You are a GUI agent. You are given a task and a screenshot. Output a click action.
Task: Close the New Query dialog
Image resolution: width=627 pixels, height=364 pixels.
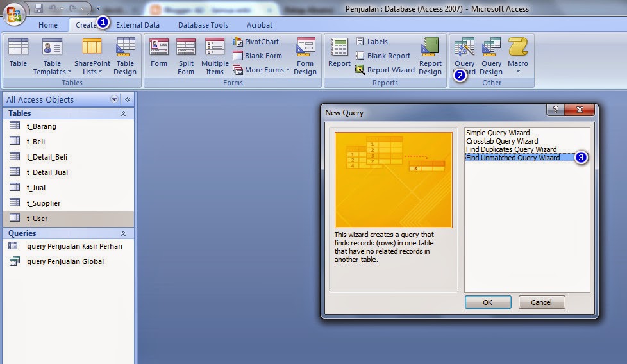click(x=580, y=110)
